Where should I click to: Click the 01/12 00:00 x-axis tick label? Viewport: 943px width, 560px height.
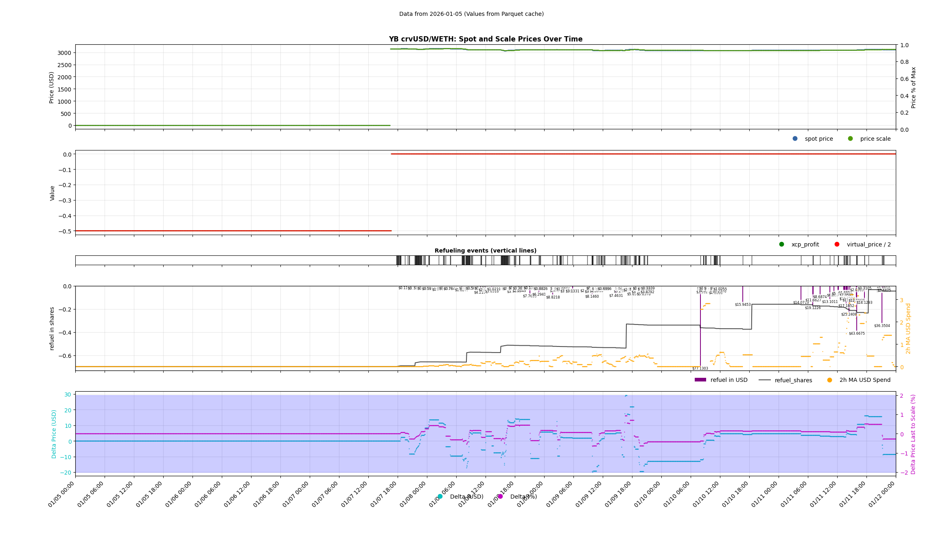tap(882, 495)
